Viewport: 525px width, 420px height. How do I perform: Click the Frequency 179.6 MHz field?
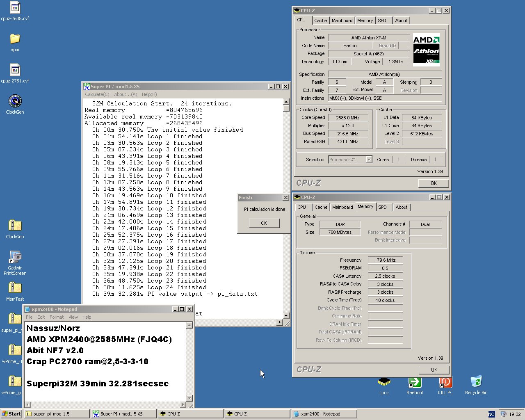point(385,260)
